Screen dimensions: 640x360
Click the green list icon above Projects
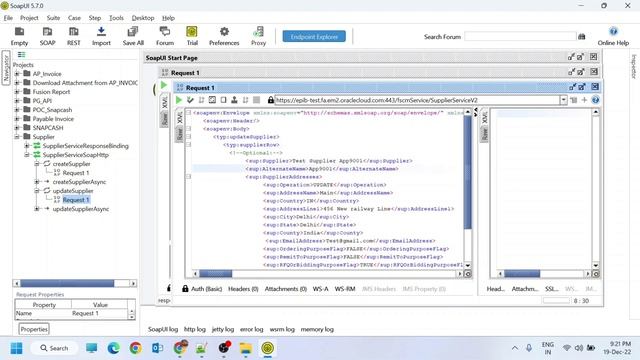(x=21, y=55)
